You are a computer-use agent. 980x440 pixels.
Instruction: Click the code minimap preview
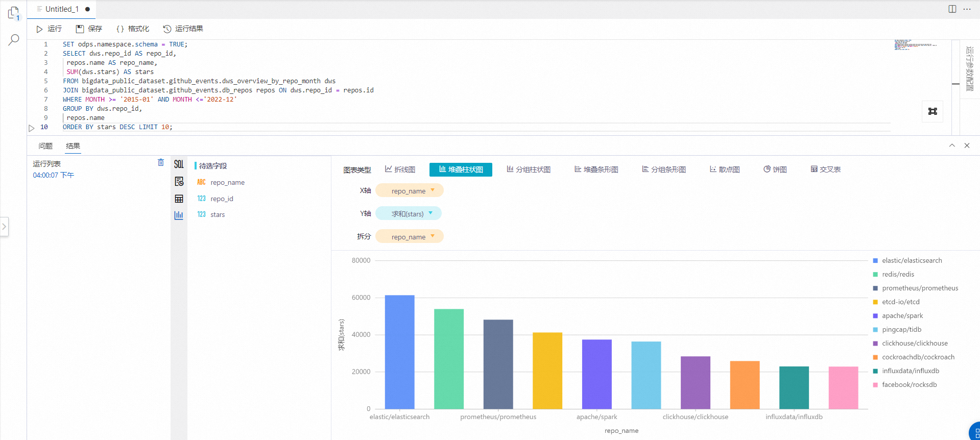[x=915, y=45]
